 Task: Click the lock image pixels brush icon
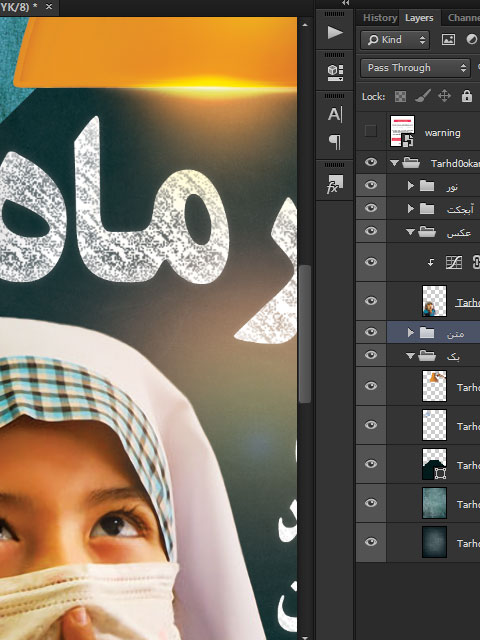coord(422,96)
